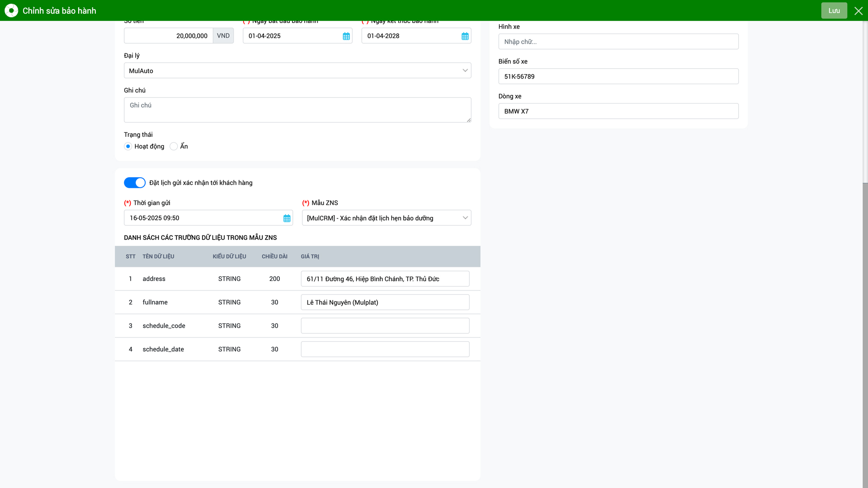
Task: Click the Dòng xe BMW X7 field
Action: (618, 111)
